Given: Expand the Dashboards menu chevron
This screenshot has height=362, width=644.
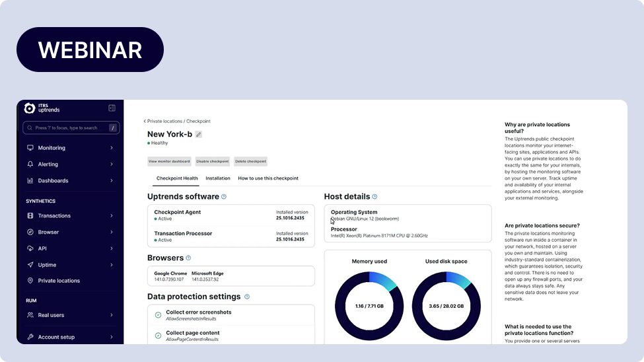Looking at the screenshot, I should point(112,180).
